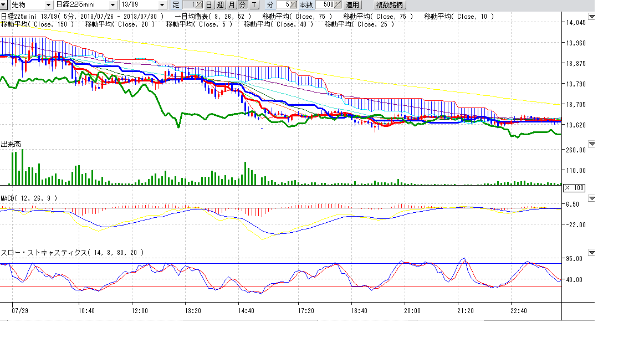Click the 本数 bar count spinner
Image resolution: width=644 pixels, height=358 pixels.
[x=338, y=5]
